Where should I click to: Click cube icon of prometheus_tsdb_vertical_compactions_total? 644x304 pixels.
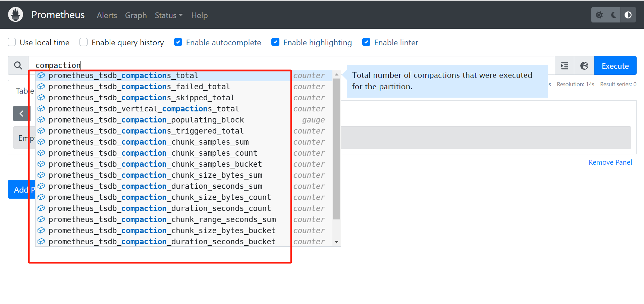pos(41,109)
